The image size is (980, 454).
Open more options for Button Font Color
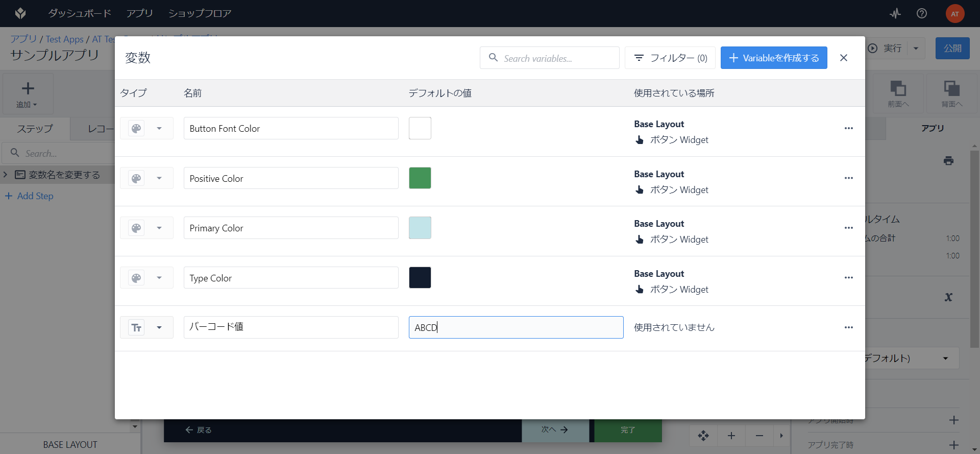coord(849,128)
